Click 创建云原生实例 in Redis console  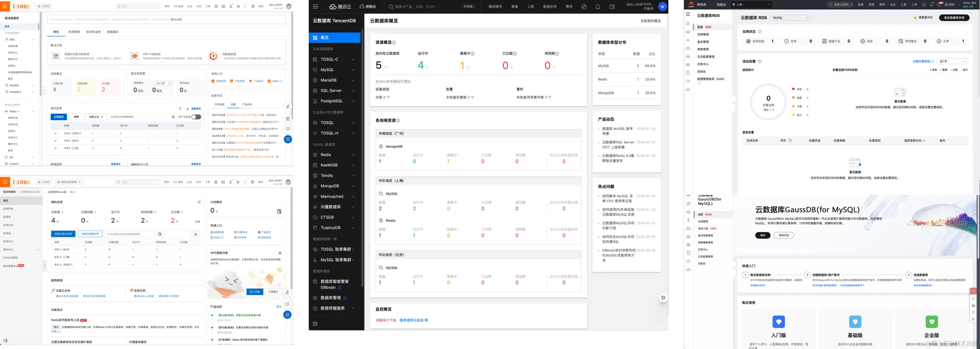(x=63, y=234)
